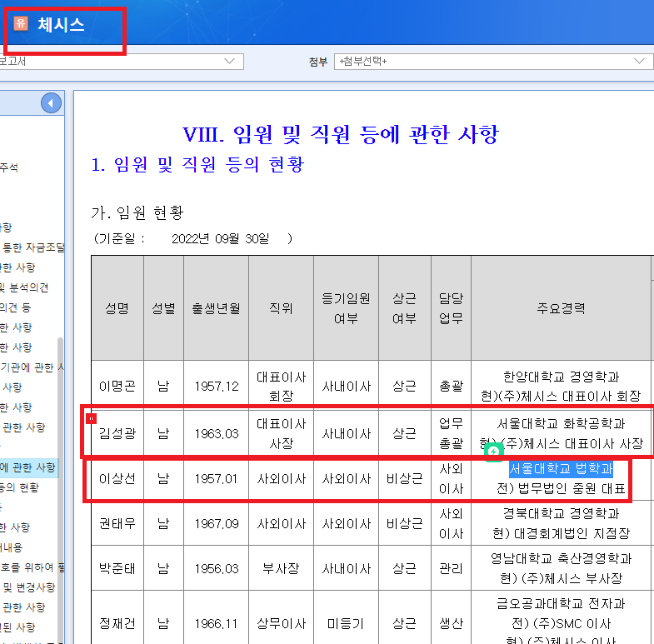Collapse the sidebar with the round arrow button

[51, 103]
